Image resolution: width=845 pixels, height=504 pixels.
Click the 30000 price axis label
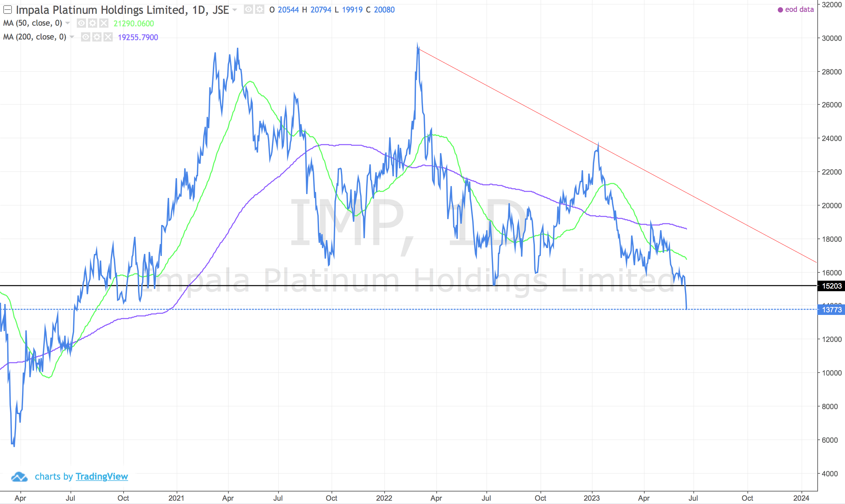point(831,39)
